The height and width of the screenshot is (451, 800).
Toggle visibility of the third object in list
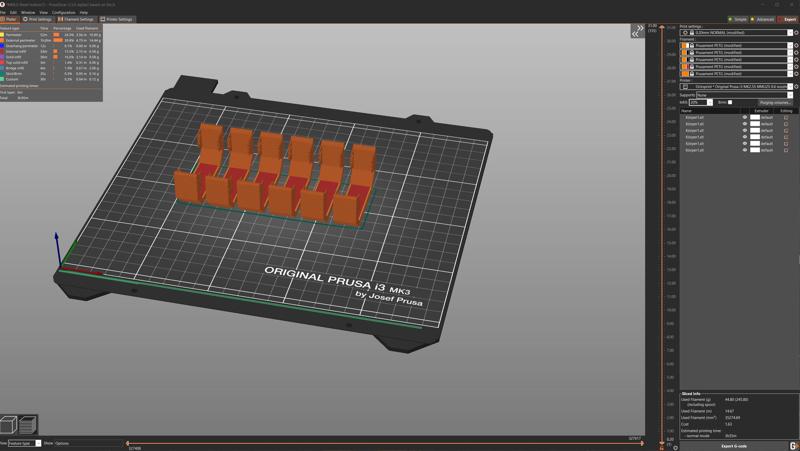tap(744, 131)
